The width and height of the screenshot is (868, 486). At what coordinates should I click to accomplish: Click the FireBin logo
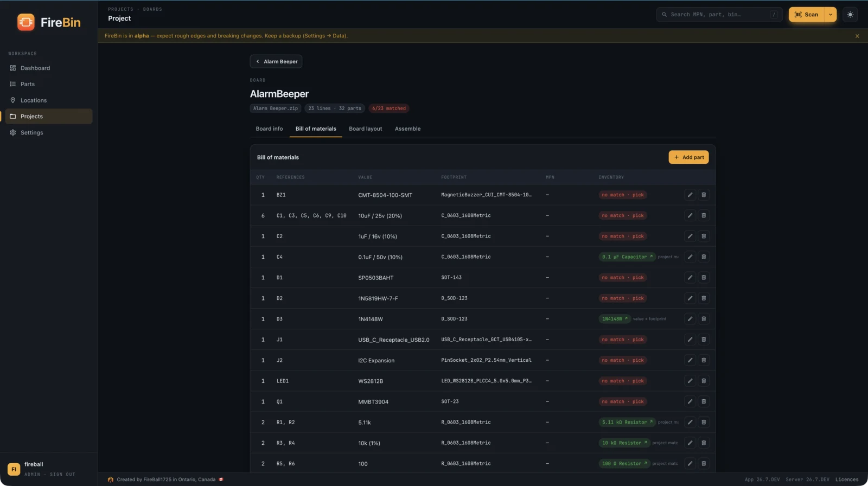coord(49,22)
